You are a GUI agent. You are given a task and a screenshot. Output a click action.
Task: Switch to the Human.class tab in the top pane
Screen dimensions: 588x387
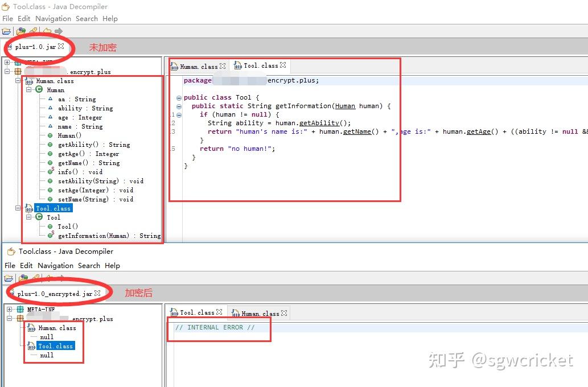pos(198,65)
